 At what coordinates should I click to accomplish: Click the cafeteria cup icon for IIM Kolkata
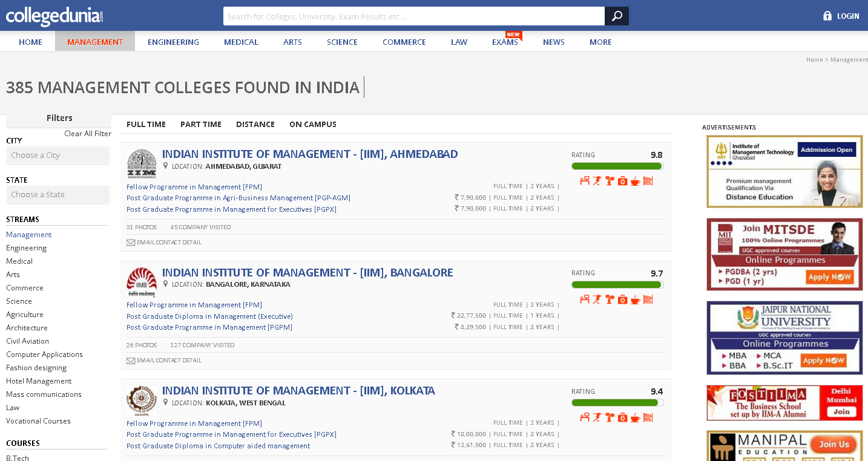pyautogui.click(x=635, y=417)
